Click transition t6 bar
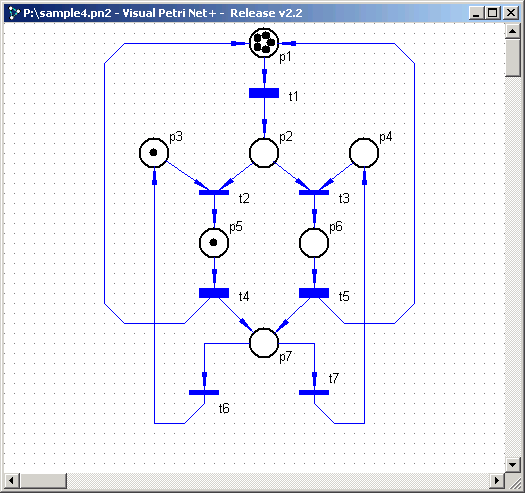Screen dimensions: 525x493 204,393
